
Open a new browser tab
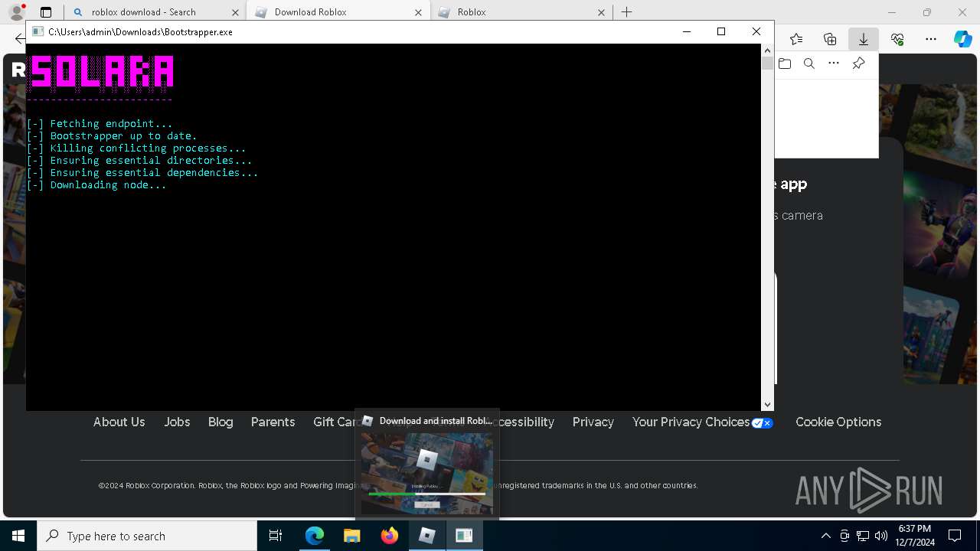(627, 12)
